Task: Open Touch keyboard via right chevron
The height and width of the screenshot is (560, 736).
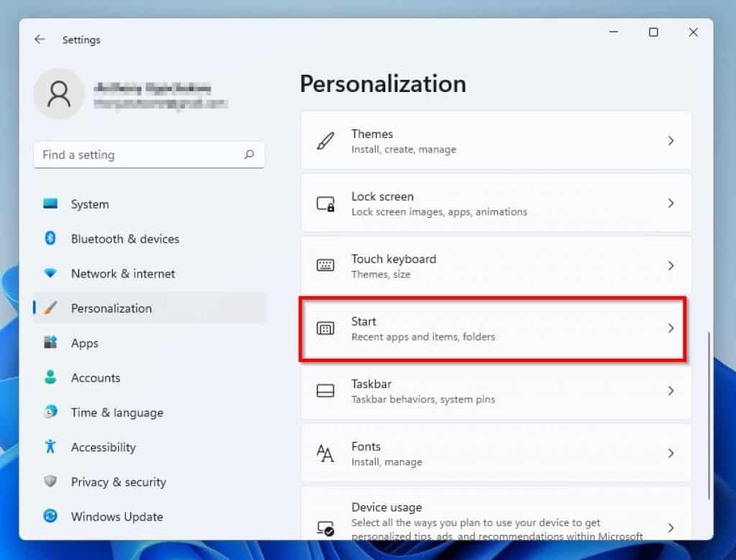Action: (671, 266)
